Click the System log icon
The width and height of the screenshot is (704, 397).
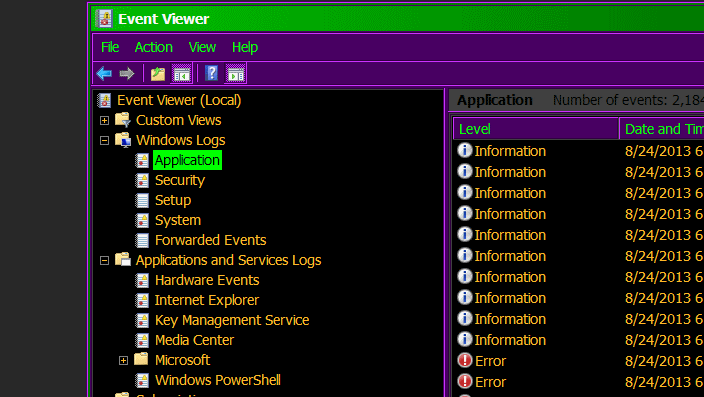pos(142,220)
